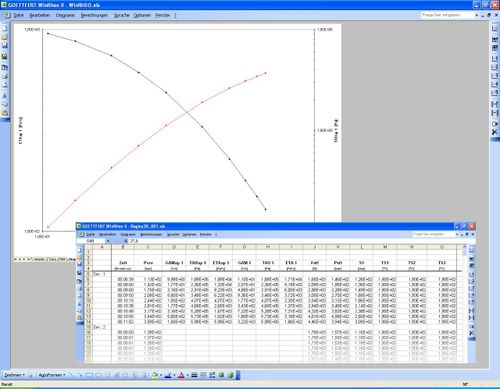500x389 pixels.
Task: Click the 'Zeit' header cell
Action: 123,263
